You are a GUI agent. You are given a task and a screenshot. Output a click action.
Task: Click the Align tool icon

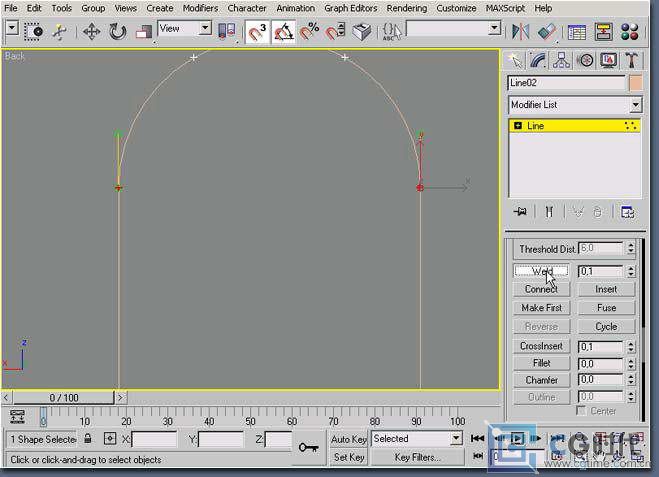click(x=547, y=32)
